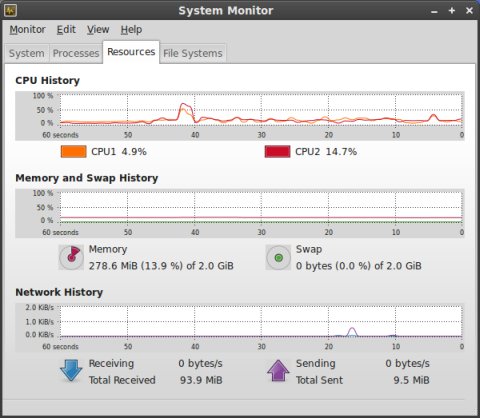Image resolution: width=480 pixels, height=418 pixels.
Task: Switch to the File Systems tab
Action: coord(193,53)
